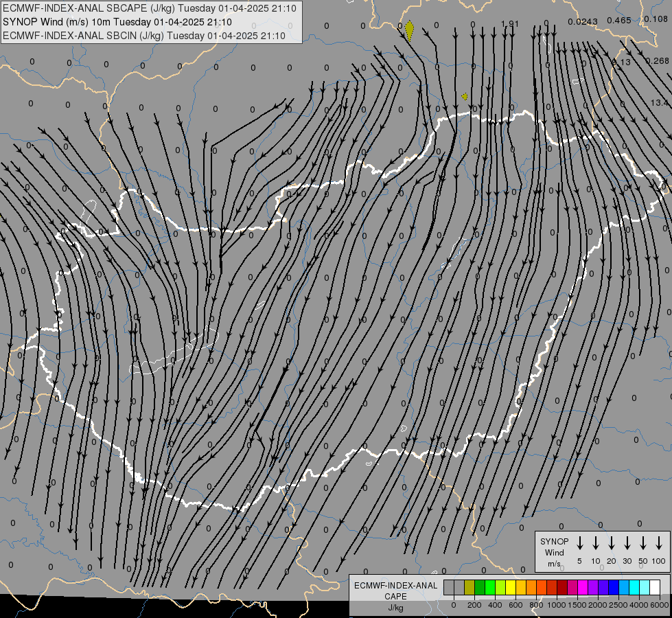Pick the olive swatch in CAPE legend
The height and width of the screenshot is (618, 672).
point(470,587)
